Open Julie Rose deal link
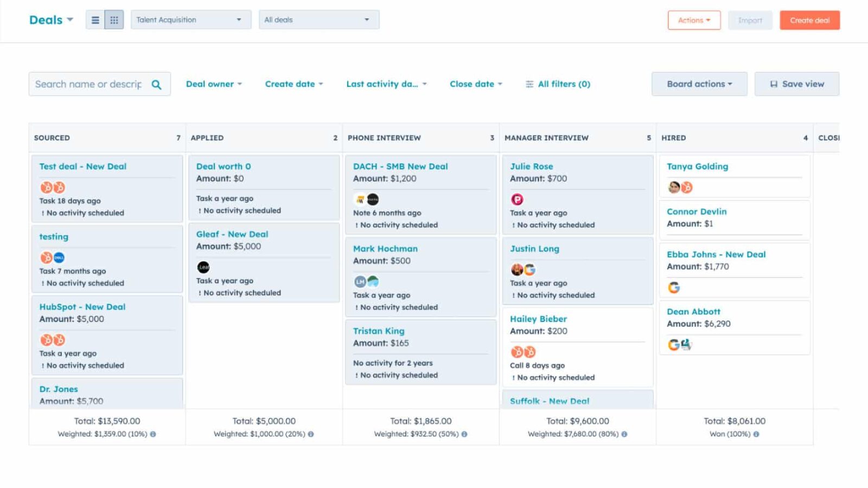The height and width of the screenshot is (488, 868). 532,166
